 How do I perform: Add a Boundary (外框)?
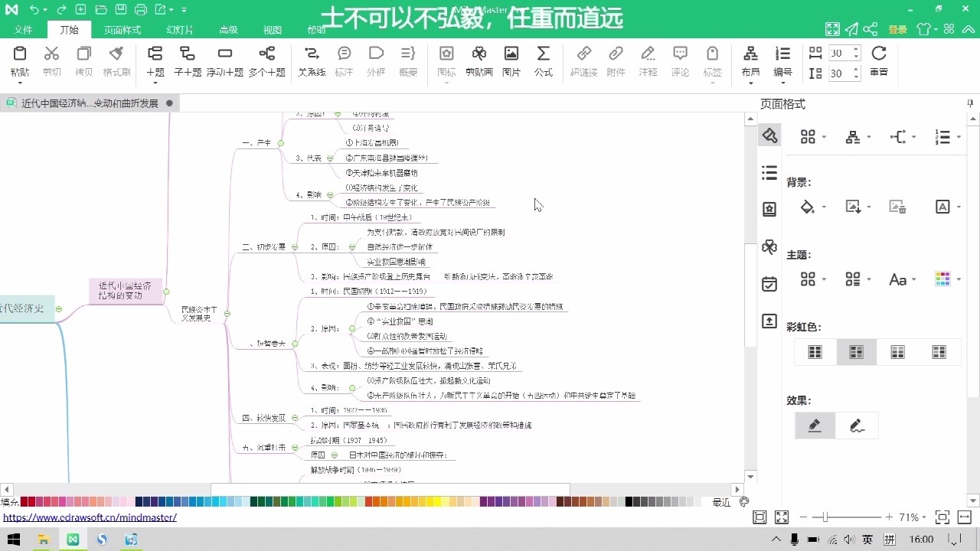click(376, 60)
